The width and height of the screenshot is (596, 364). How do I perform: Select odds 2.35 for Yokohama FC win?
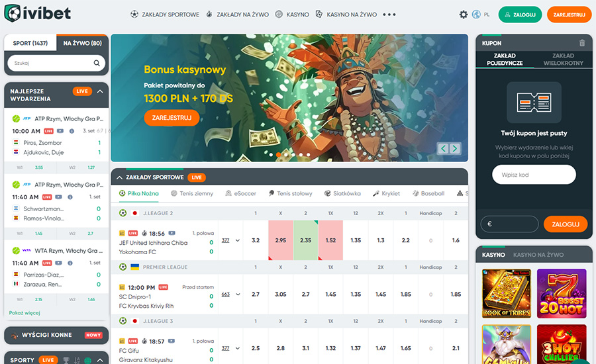click(x=305, y=240)
